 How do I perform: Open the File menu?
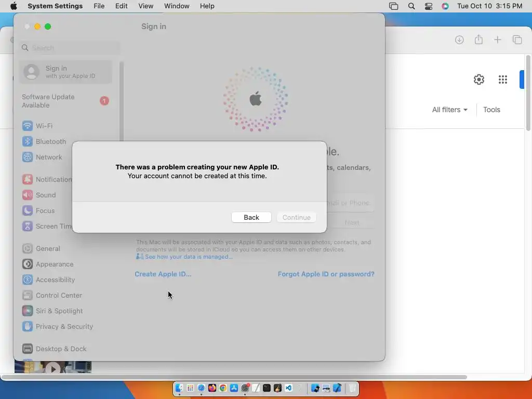point(99,6)
